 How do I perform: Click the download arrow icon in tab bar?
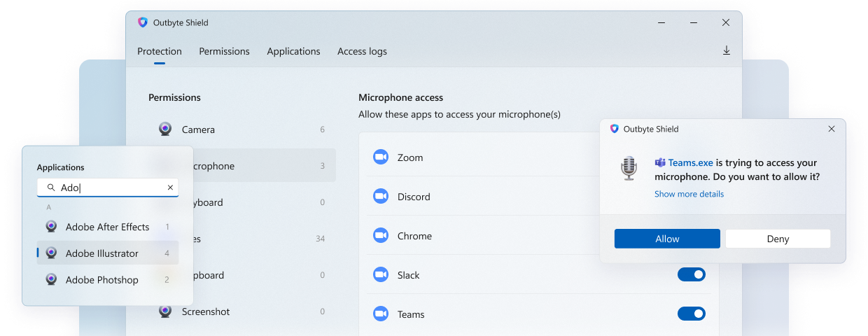[x=727, y=50]
